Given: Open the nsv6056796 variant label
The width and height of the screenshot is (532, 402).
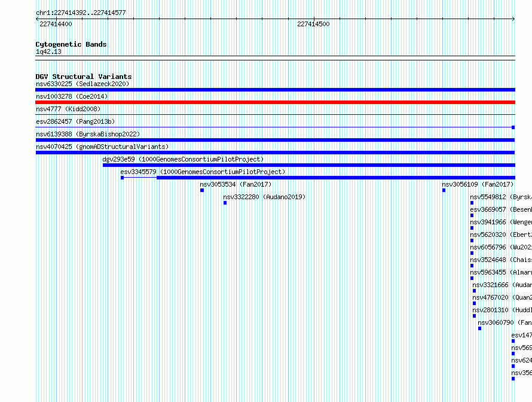Looking at the screenshot, I should (501, 247).
